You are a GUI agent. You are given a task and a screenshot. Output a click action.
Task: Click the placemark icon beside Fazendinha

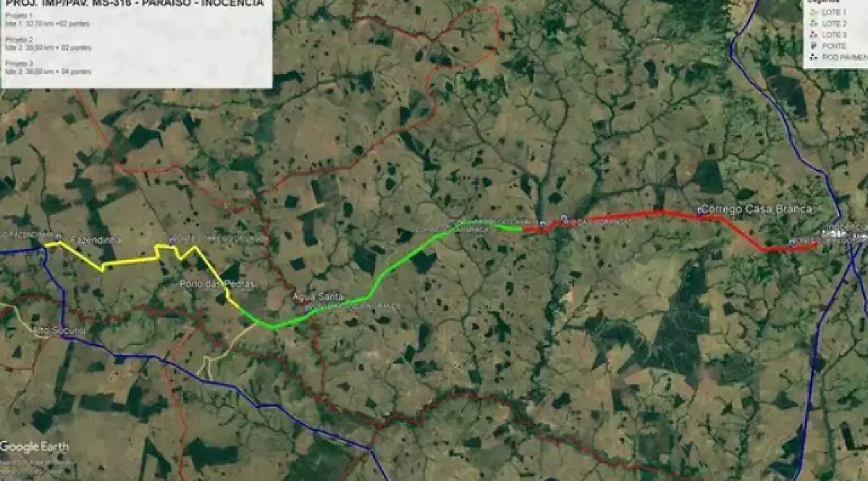click(58, 235)
